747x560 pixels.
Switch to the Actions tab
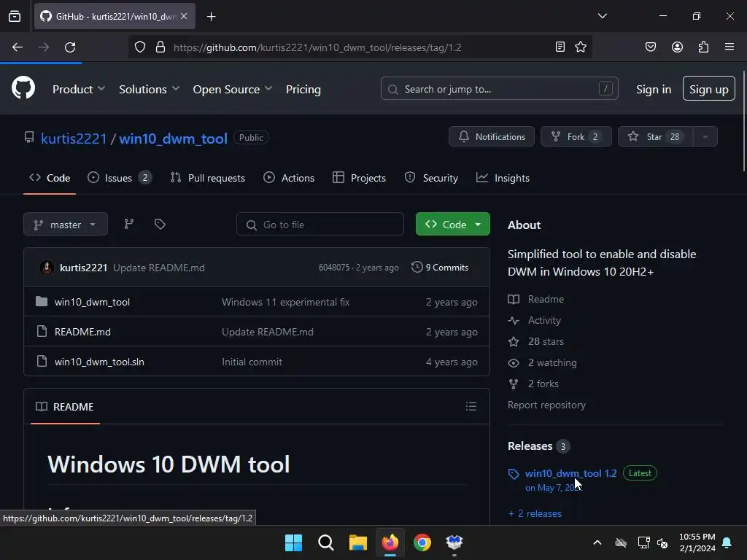point(289,178)
